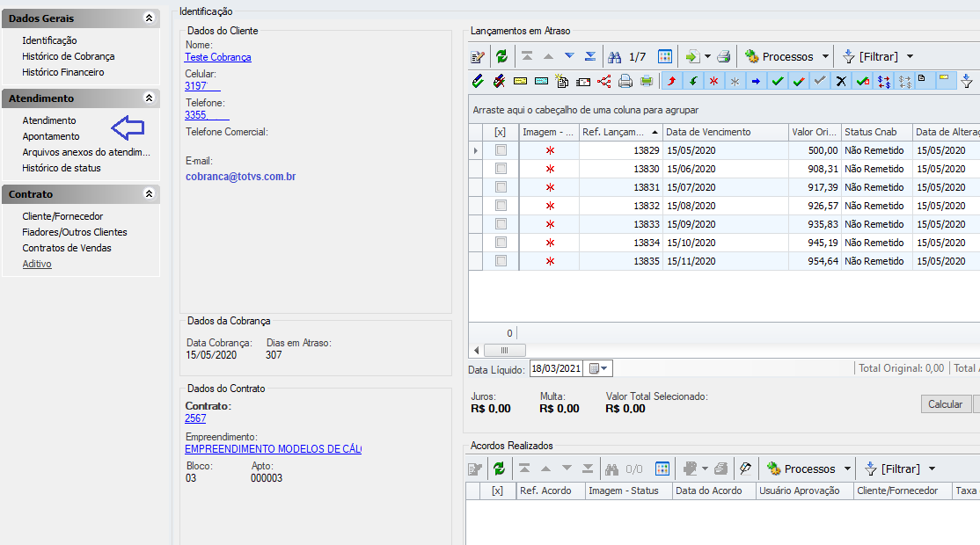The width and height of the screenshot is (980, 545).
Task: Toggle the green curved-arrow status filter
Action: tap(693, 81)
